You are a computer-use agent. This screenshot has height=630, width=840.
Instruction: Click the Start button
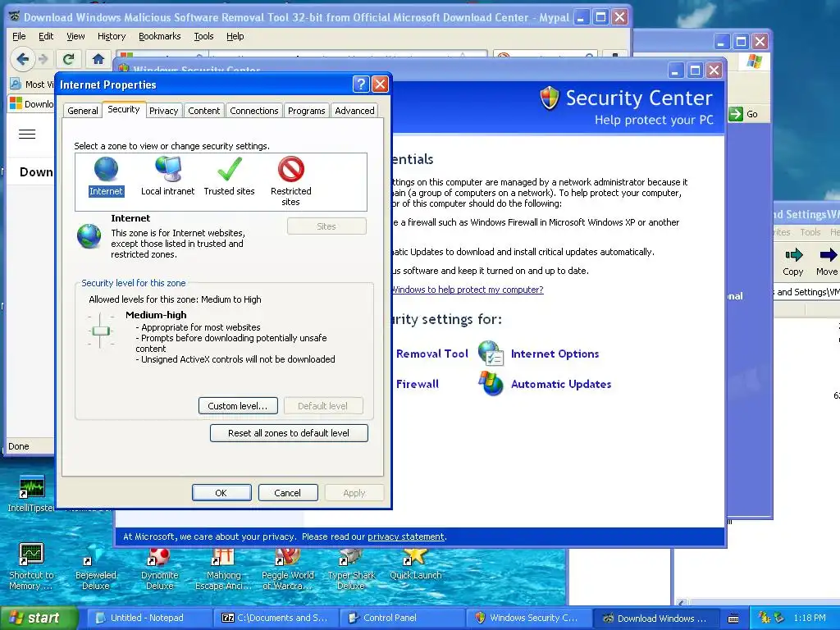tap(39, 619)
